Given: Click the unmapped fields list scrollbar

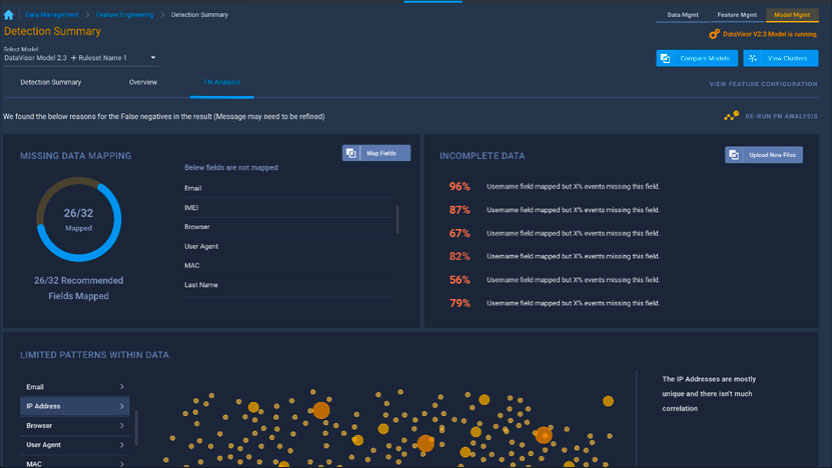Looking at the screenshot, I should [x=397, y=220].
